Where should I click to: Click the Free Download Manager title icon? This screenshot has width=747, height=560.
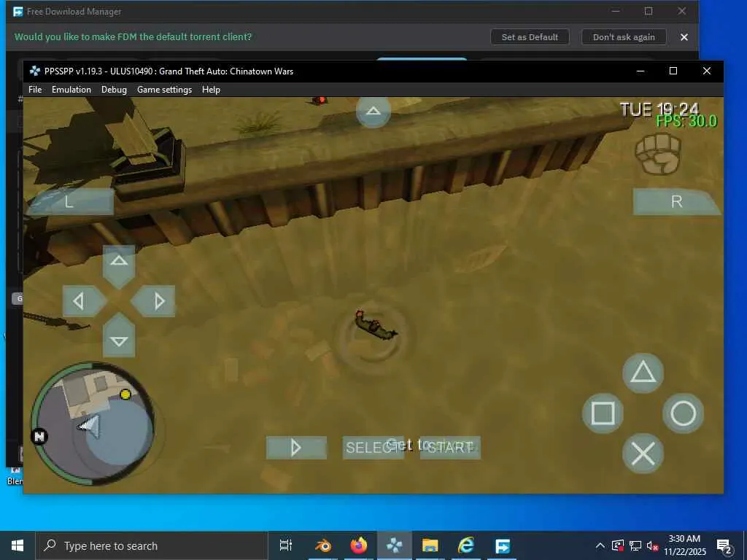[18, 12]
